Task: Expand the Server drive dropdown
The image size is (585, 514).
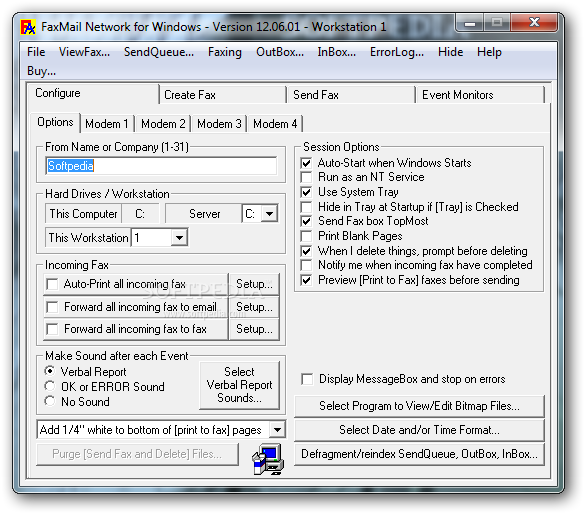Action: pos(269,214)
